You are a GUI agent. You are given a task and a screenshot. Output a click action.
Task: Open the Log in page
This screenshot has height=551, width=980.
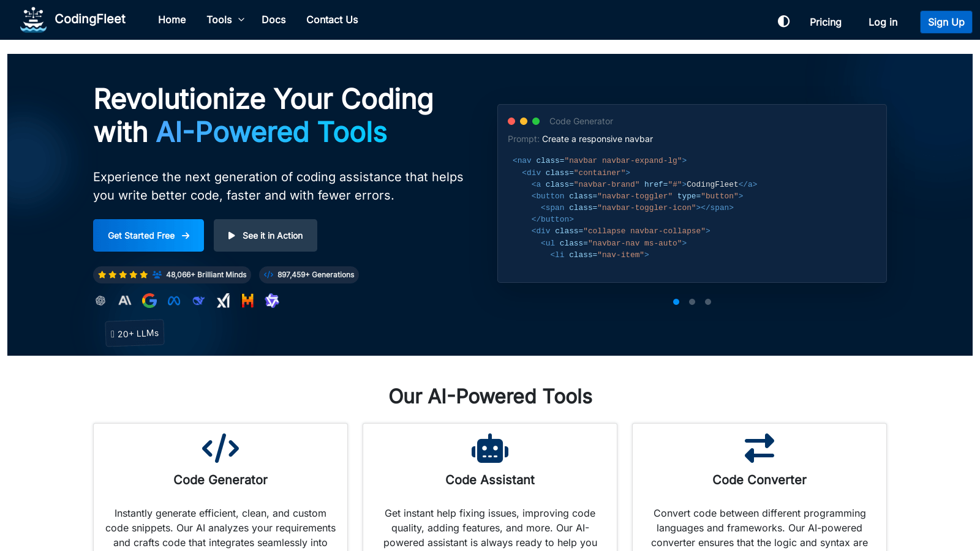coord(883,22)
